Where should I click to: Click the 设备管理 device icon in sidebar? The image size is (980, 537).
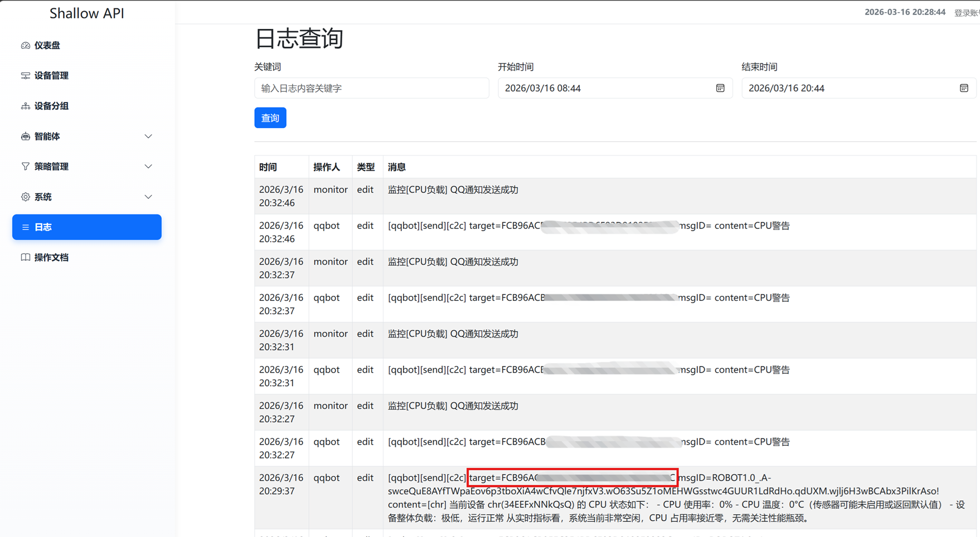26,76
